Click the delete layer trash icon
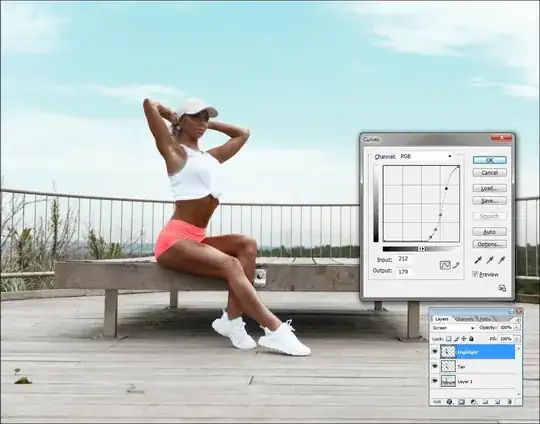The width and height of the screenshot is (540, 424). (x=510, y=402)
